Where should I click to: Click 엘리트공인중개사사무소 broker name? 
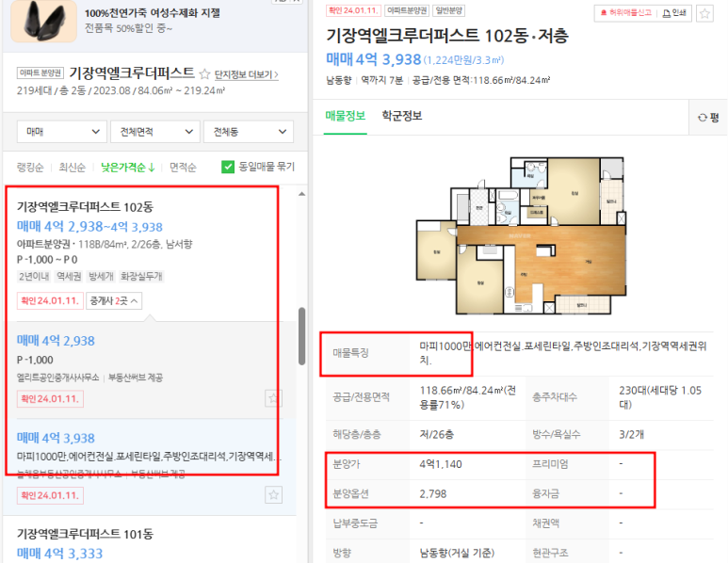(x=58, y=378)
